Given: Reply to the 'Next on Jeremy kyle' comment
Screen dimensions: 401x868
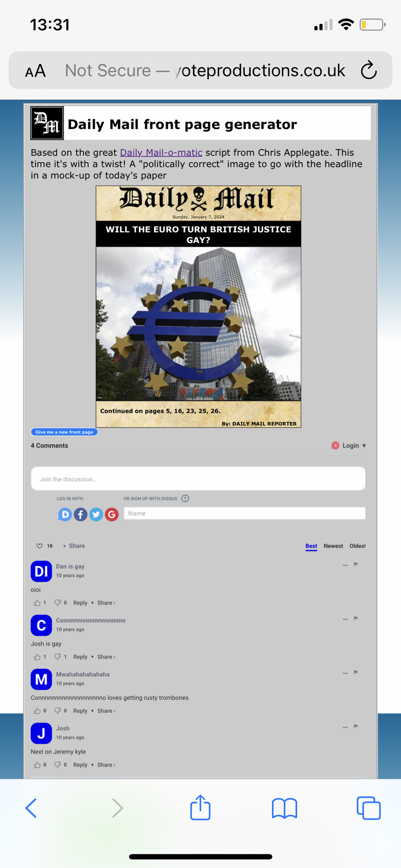Looking at the screenshot, I should click(x=80, y=765).
